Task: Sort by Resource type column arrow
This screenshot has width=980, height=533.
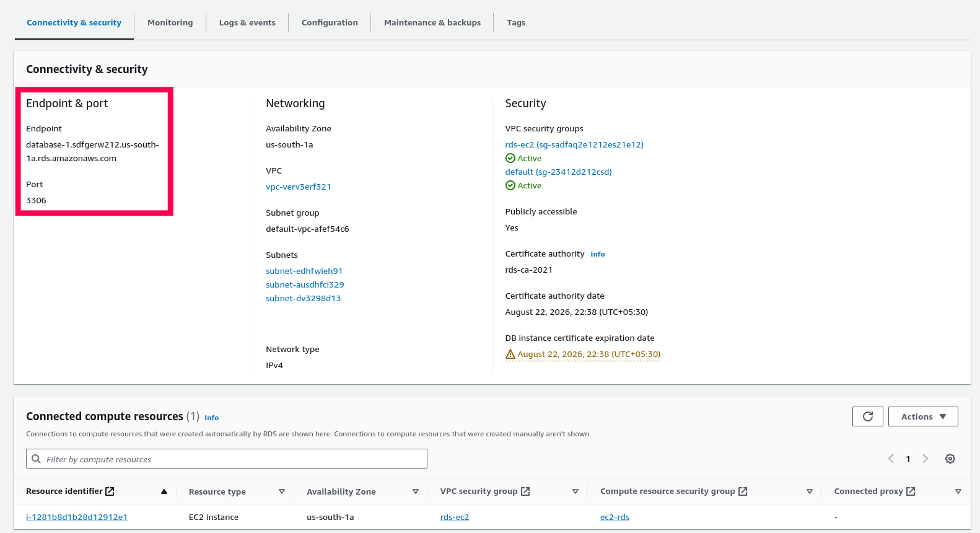Action: (x=282, y=491)
